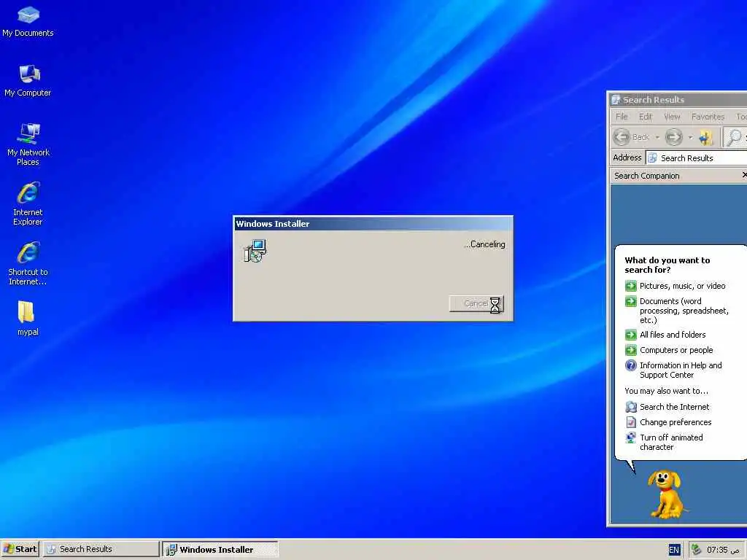Choose Pictures, music, or video search
This screenshot has height=560, width=747.
coord(682,286)
